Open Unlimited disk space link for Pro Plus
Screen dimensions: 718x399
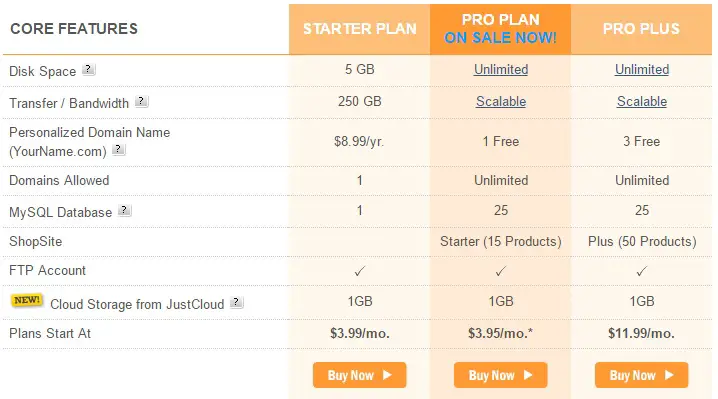[642, 70]
